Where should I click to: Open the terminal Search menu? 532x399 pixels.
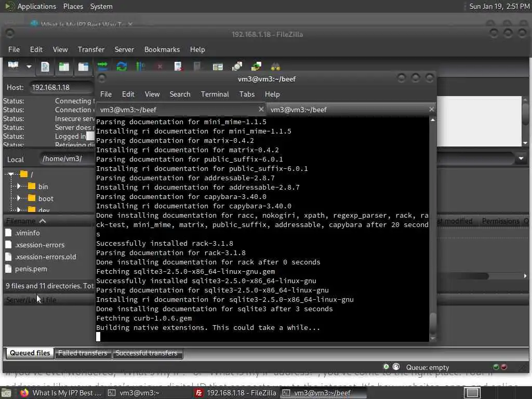180,95
